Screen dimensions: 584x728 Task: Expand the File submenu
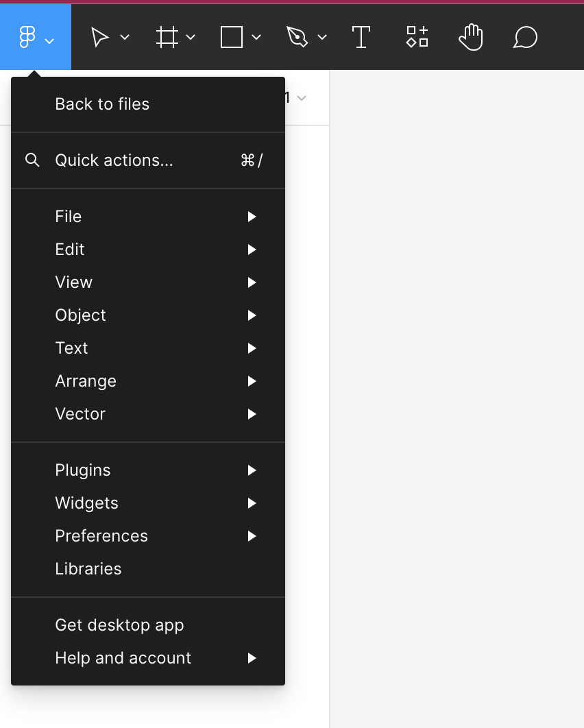click(148, 217)
